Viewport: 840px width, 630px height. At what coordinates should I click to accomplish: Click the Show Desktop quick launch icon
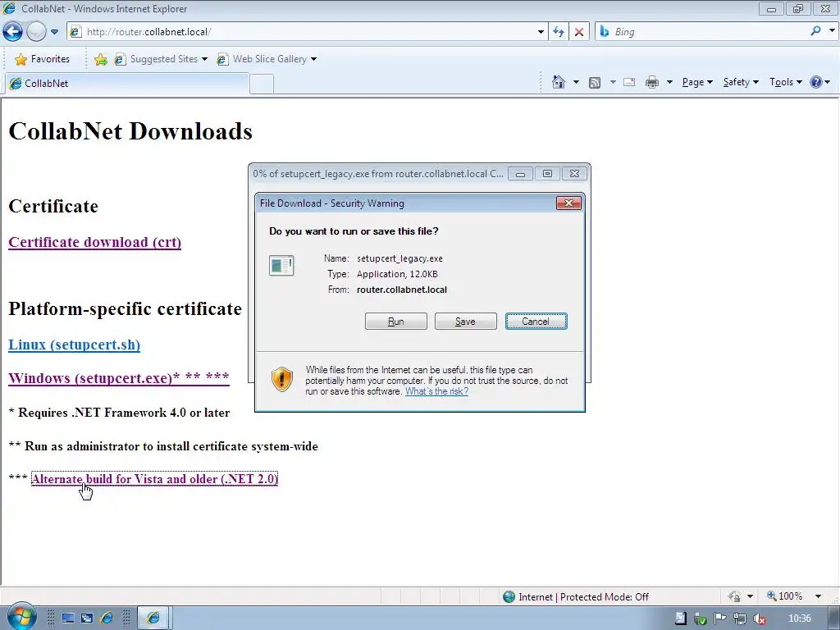pos(68,619)
